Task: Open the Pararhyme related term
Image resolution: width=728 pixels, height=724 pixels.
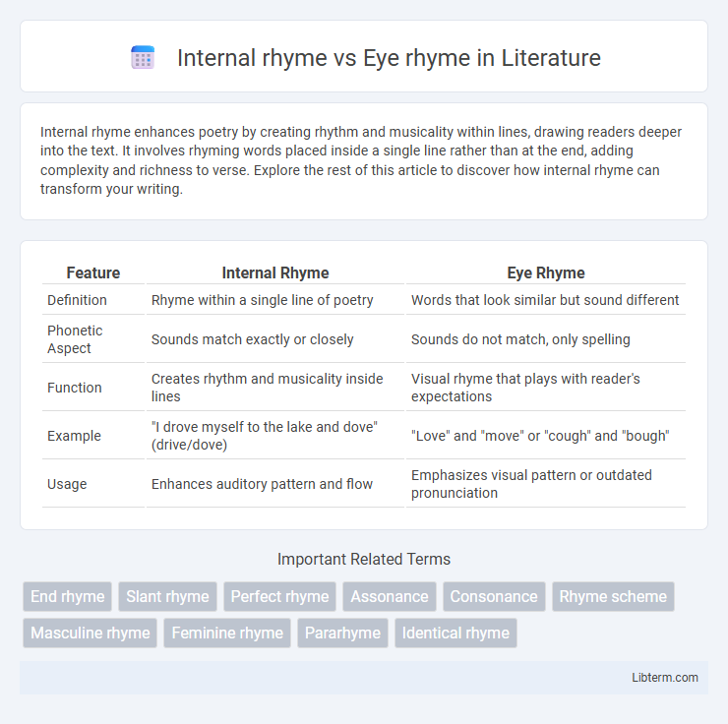Action: (x=342, y=633)
